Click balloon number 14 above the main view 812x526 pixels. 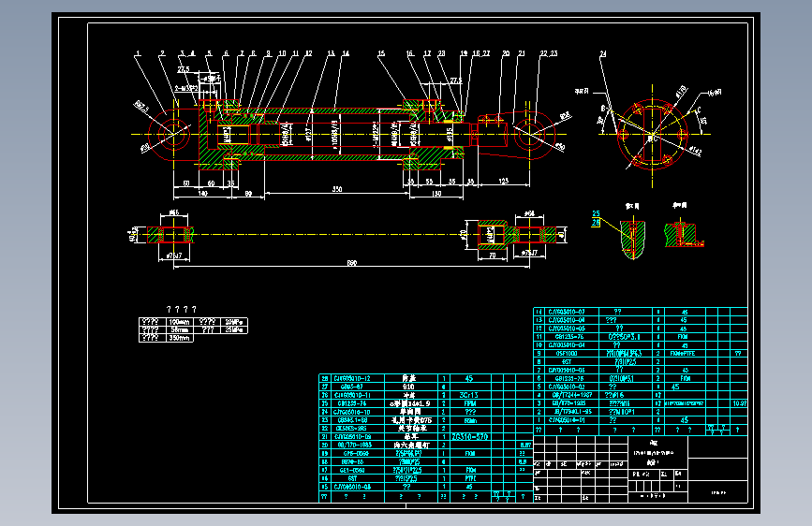point(346,53)
